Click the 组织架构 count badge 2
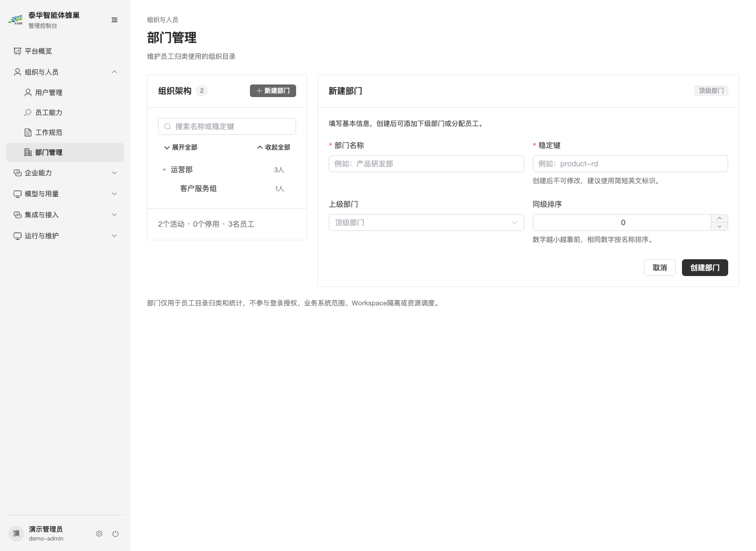Screen dimensions: 756x551 [202, 91]
